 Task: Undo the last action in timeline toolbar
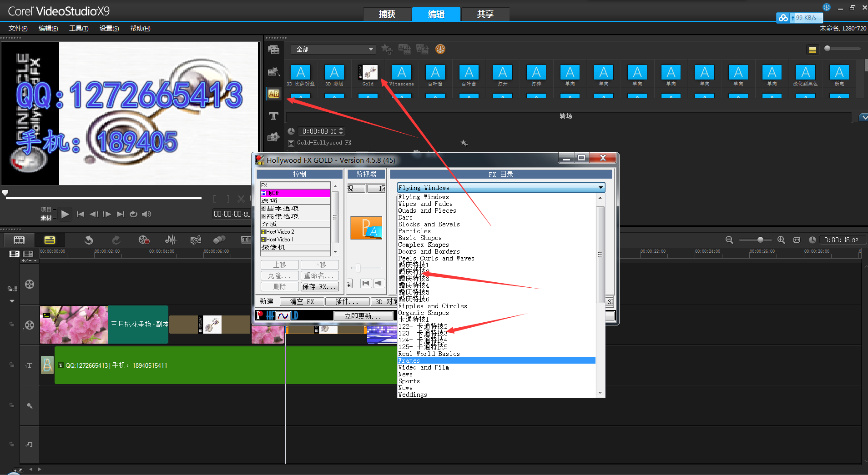click(x=89, y=240)
